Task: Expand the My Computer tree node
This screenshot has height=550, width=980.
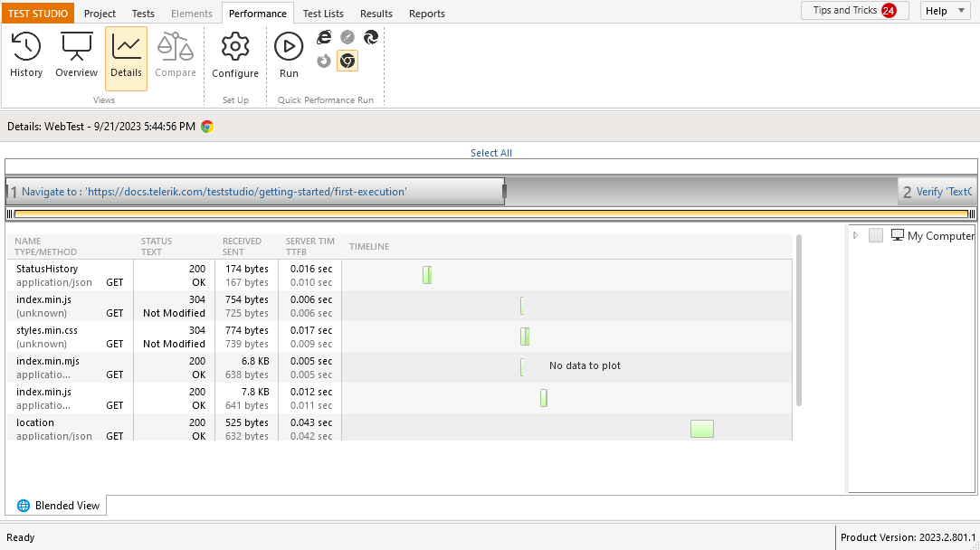Action: [856, 235]
